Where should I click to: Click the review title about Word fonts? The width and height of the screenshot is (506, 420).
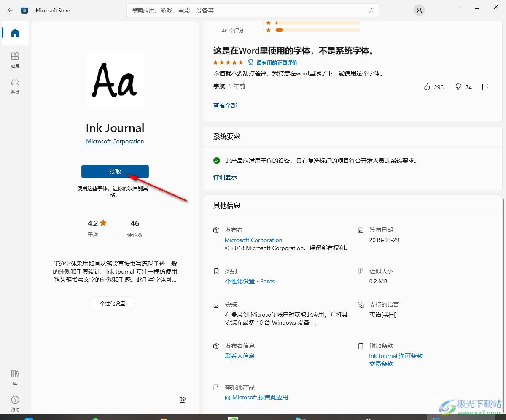pyautogui.click(x=294, y=51)
